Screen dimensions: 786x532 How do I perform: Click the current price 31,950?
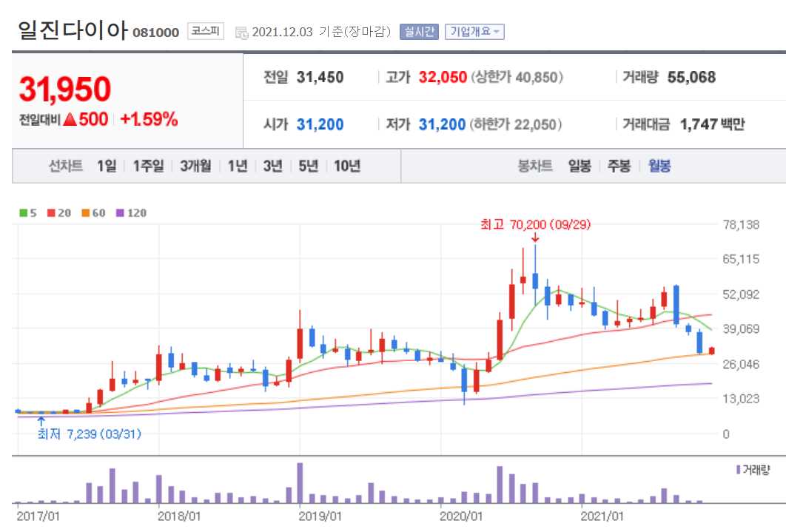[64, 90]
